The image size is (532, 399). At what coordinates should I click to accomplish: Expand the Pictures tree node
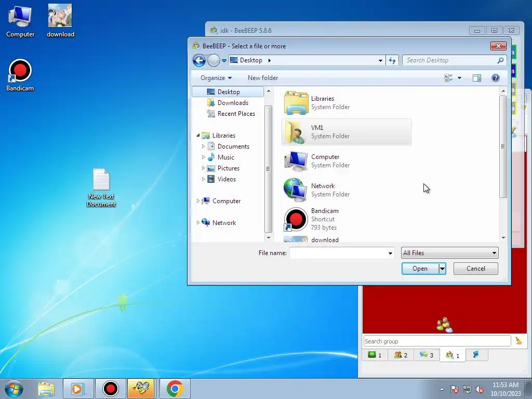[x=203, y=168]
